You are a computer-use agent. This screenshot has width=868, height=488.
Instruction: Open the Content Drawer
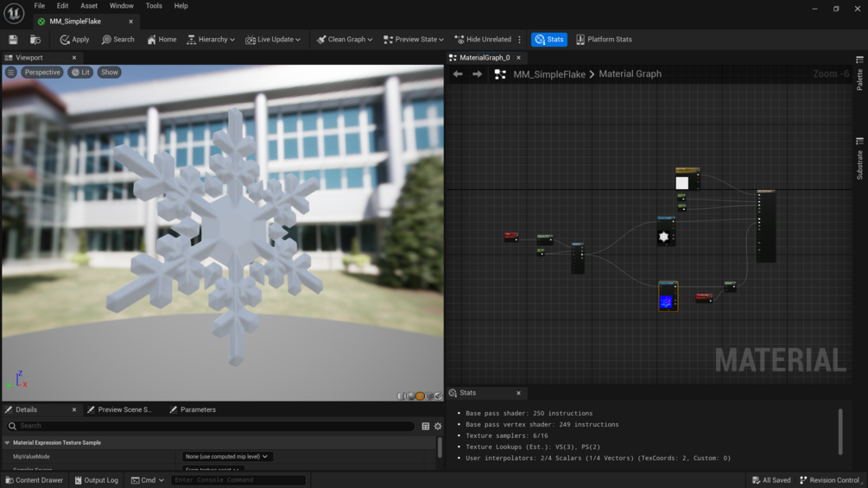click(x=35, y=479)
